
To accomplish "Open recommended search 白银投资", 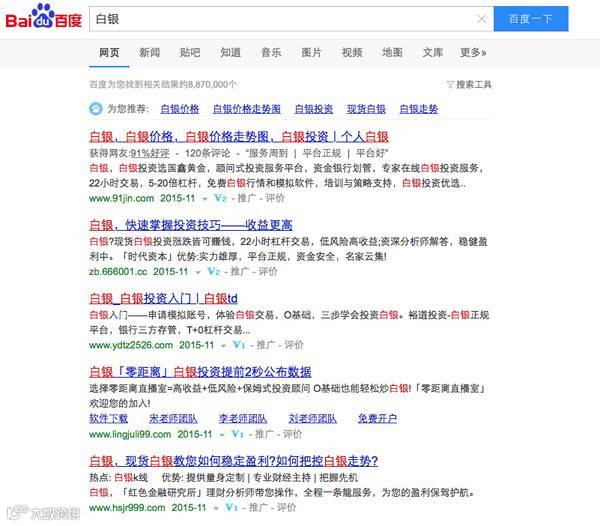I will 314,109.
